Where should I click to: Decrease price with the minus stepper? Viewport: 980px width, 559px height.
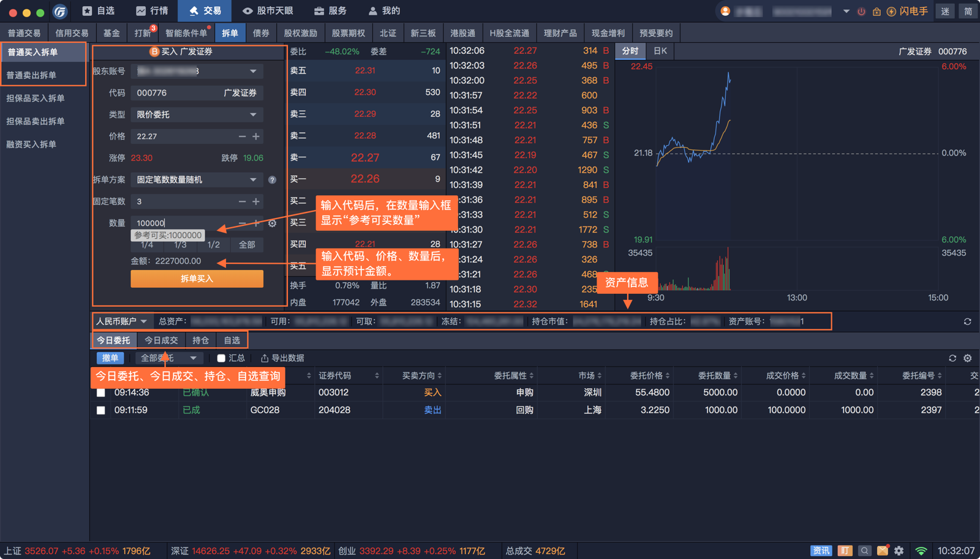(242, 137)
